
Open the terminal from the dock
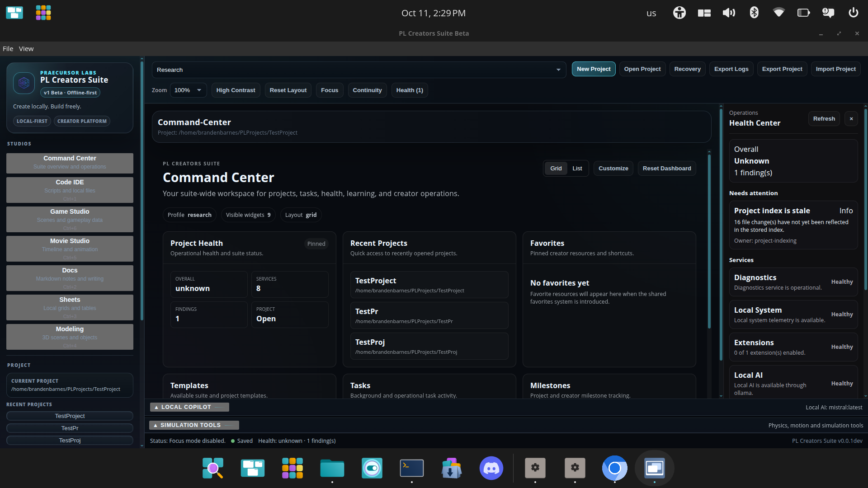coord(412,468)
